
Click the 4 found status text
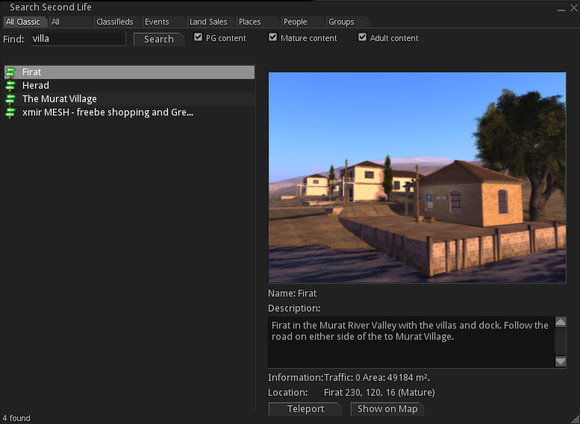(x=17, y=418)
